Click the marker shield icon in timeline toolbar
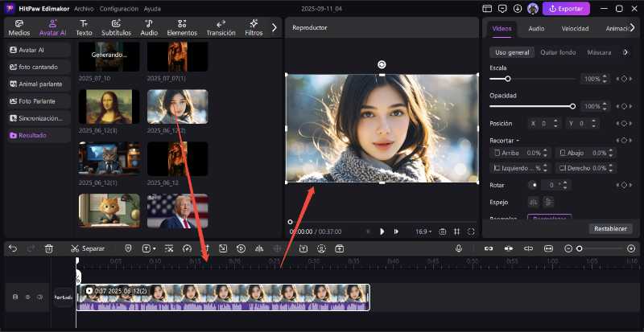 point(128,248)
